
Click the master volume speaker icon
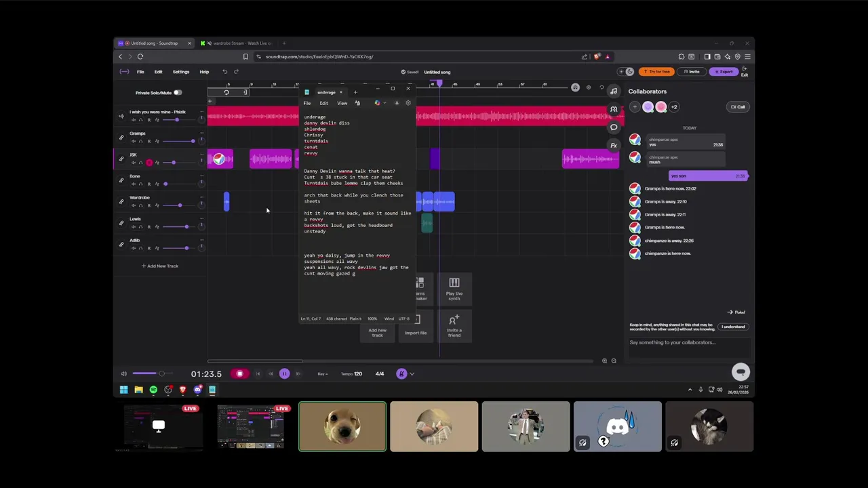(123, 373)
